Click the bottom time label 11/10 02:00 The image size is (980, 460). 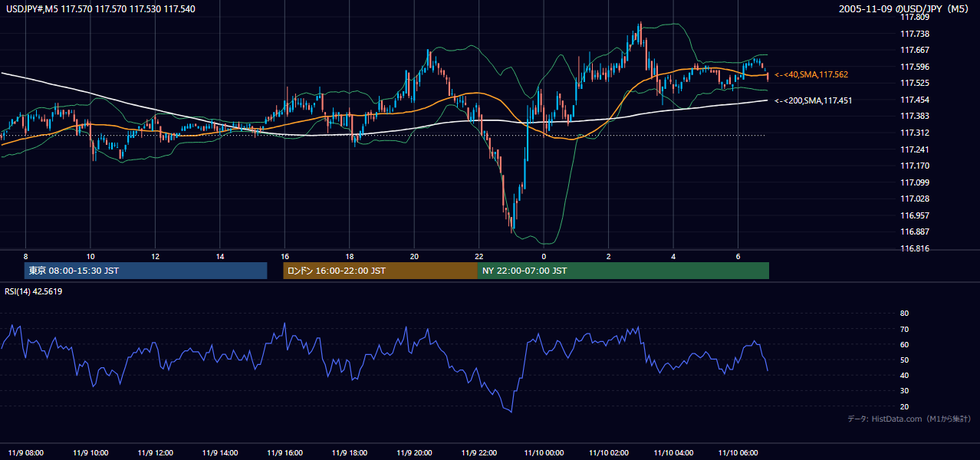tap(609, 452)
